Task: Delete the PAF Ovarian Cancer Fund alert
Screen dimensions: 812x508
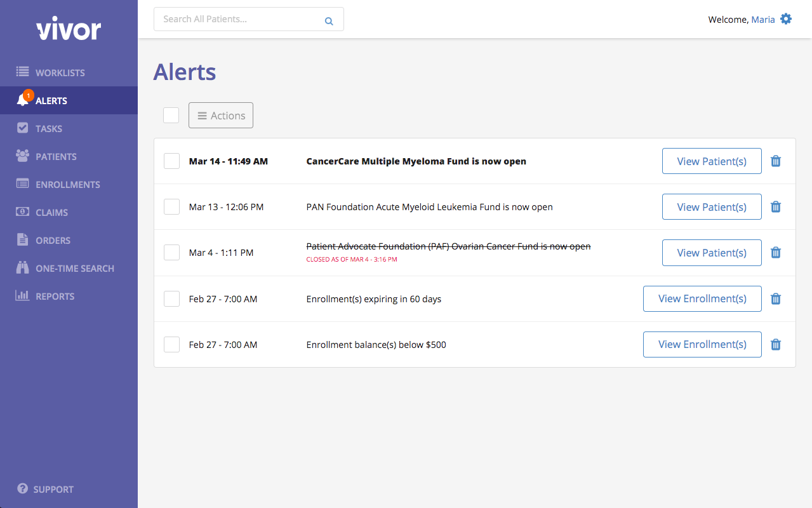Action: tap(775, 253)
